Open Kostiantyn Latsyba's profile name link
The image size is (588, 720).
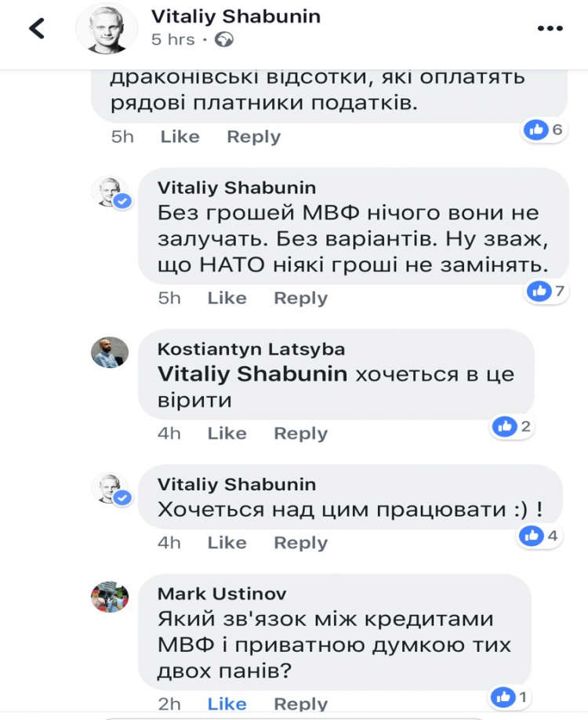251,349
